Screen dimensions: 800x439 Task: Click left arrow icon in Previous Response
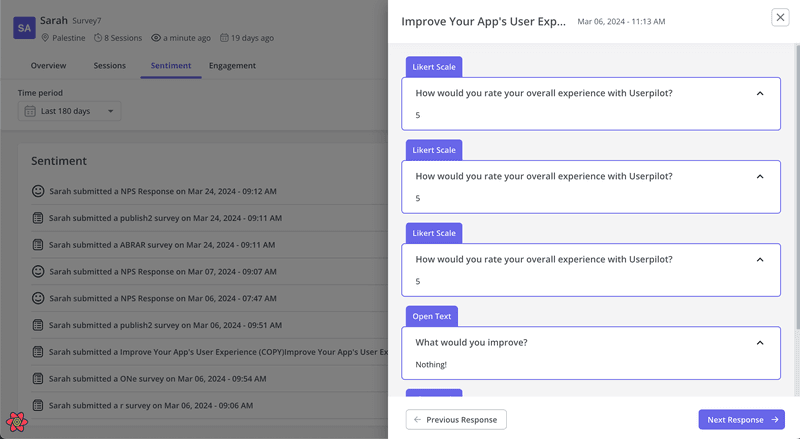click(417, 420)
